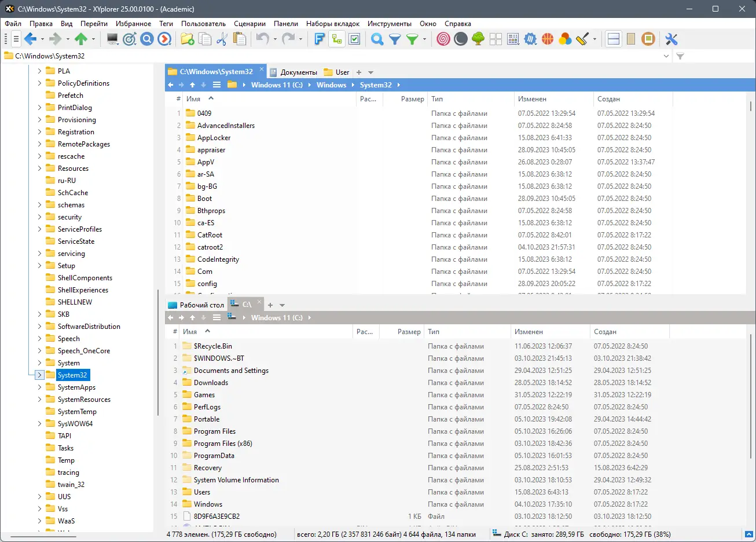Viewport: 756px width, 542px height.
Task: Open the Сценарии menu
Action: coord(249,24)
